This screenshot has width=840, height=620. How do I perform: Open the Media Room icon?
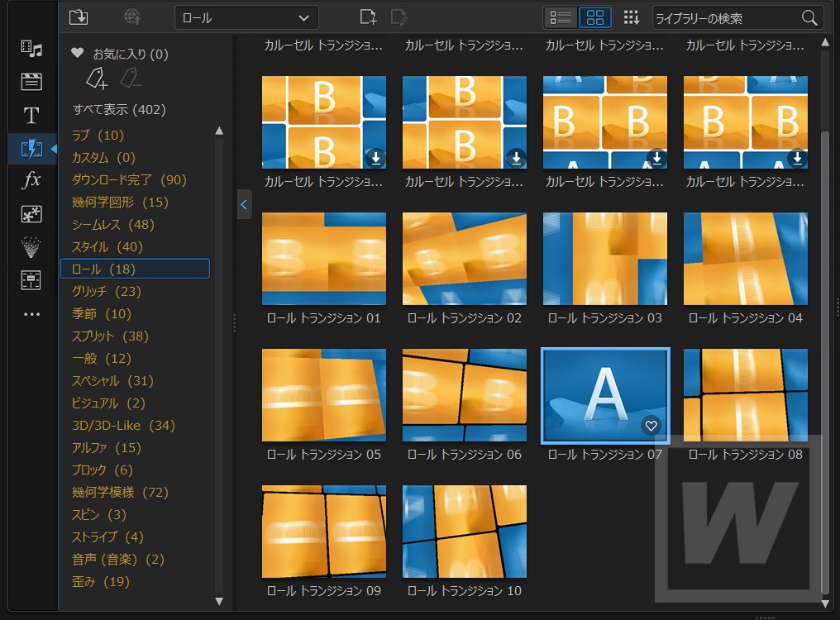coord(31,50)
